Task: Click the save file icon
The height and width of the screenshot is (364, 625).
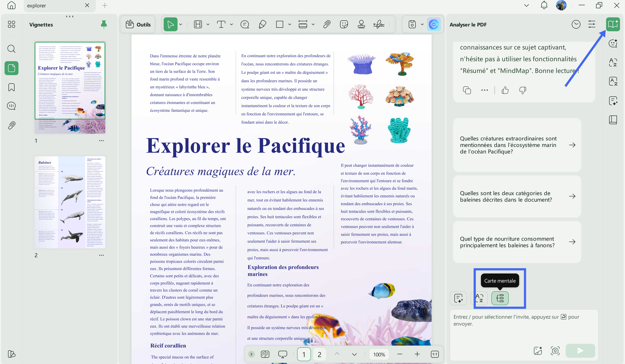Action: (x=412, y=24)
